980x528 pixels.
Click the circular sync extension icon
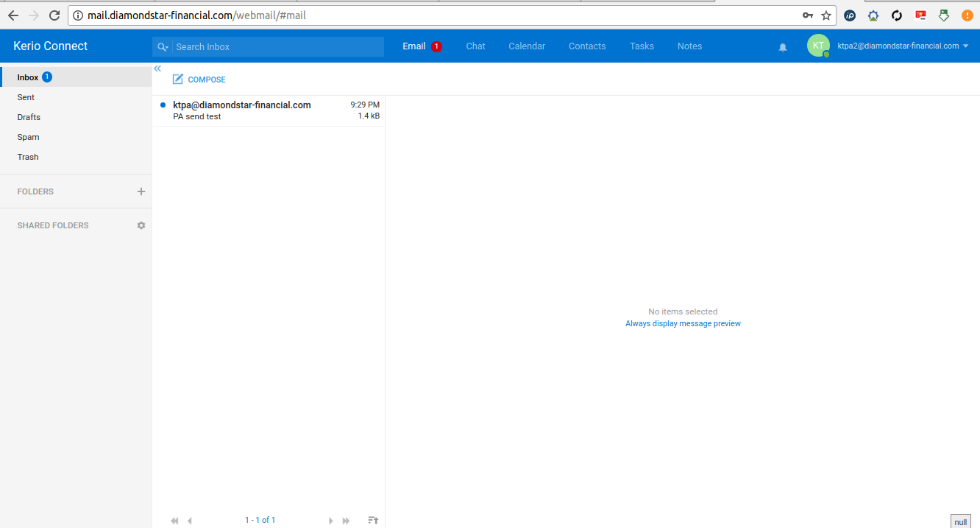(897, 15)
